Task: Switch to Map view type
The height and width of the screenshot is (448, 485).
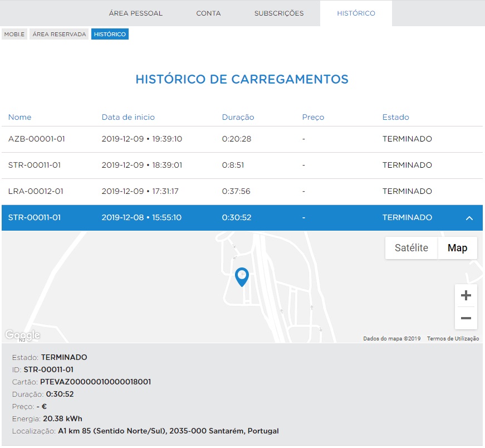Action: 458,248
